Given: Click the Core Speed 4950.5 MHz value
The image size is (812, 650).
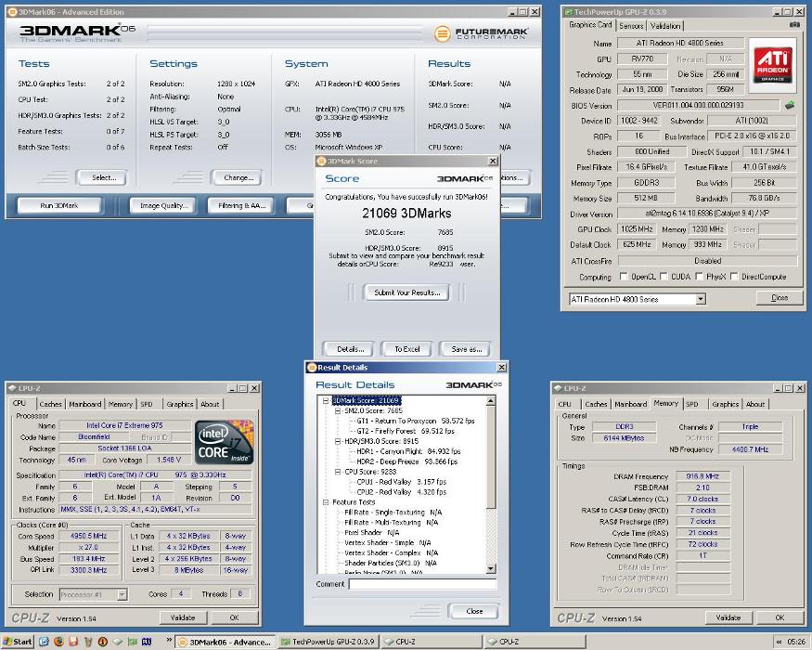Looking at the screenshot, I should [88, 536].
